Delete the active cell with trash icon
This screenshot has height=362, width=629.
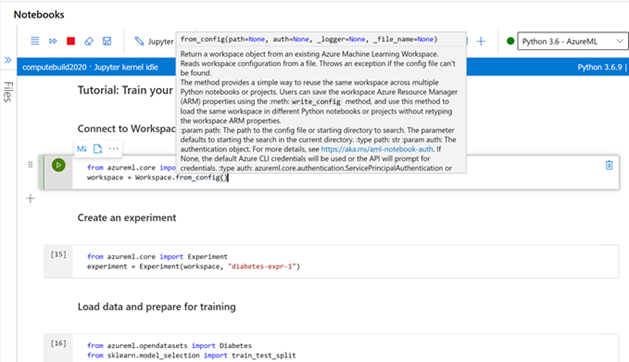pyautogui.click(x=609, y=165)
